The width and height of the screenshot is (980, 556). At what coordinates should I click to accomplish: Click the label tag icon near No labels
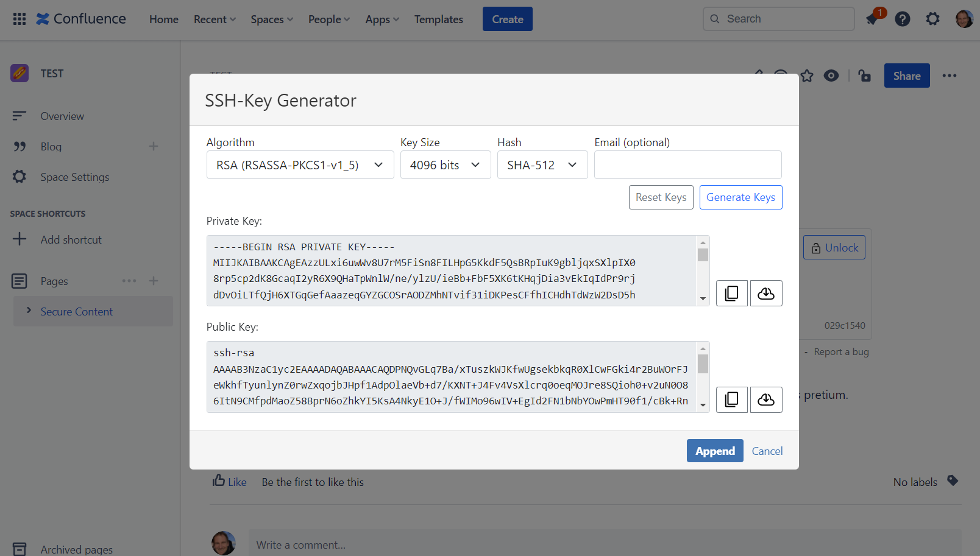click(954, 480)
